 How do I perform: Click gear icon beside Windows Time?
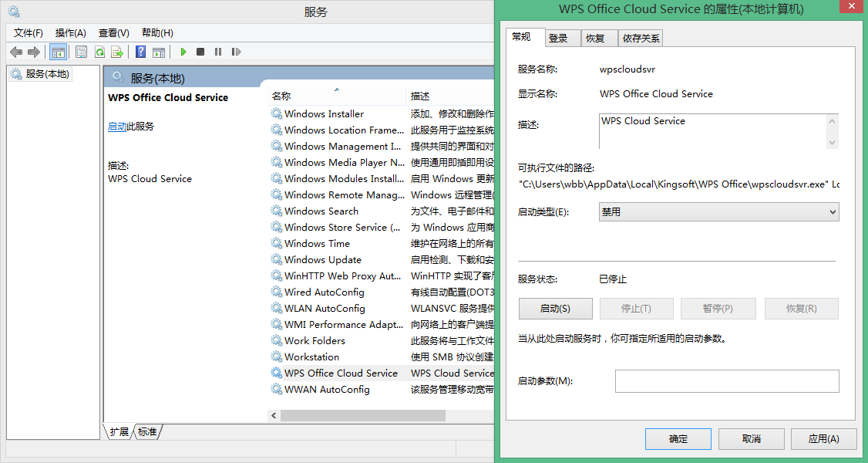pos(276,243)
